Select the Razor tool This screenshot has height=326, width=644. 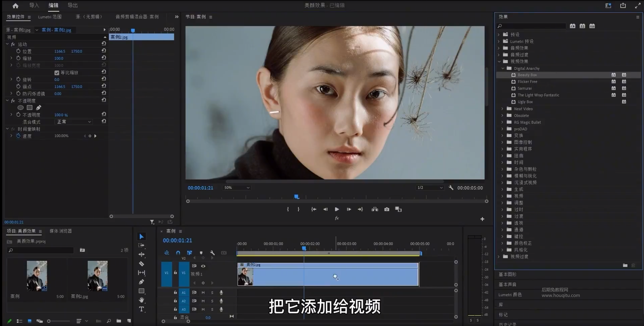tap(141, 264)
